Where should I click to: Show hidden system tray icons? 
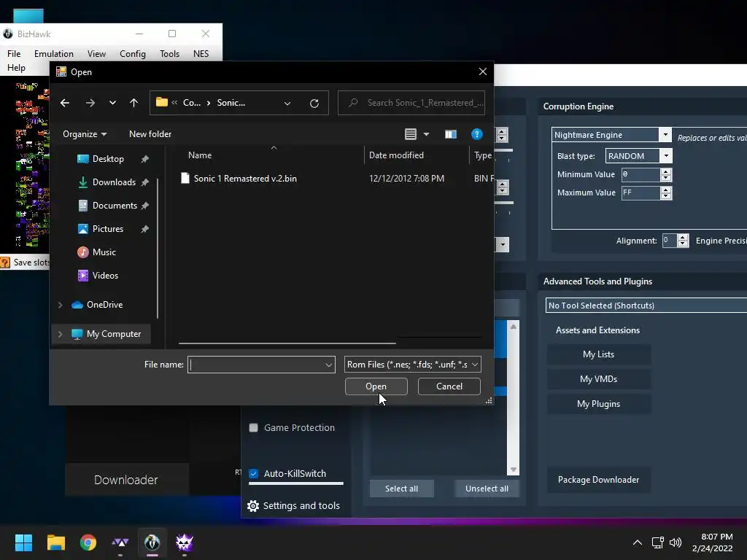point(637,542)
